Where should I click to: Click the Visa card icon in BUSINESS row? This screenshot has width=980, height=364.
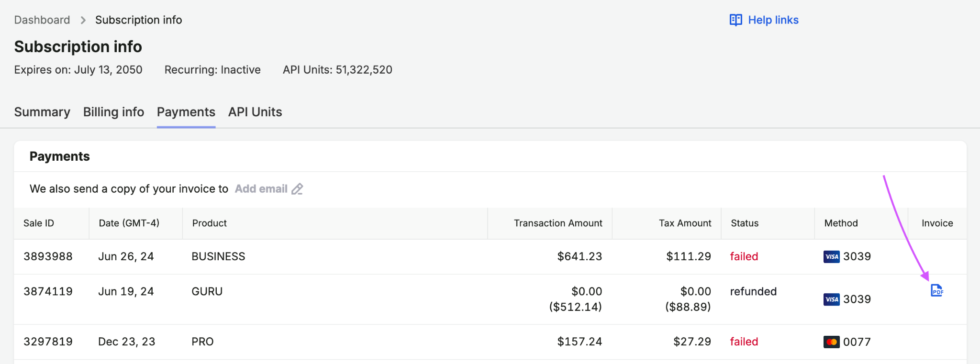click(x=832, y=257)
